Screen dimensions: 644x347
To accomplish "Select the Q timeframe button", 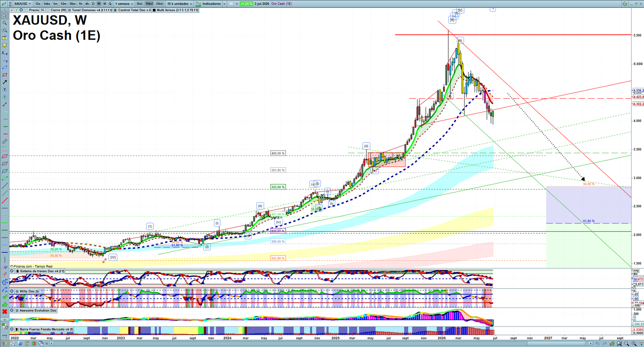I will coord(110,4).
